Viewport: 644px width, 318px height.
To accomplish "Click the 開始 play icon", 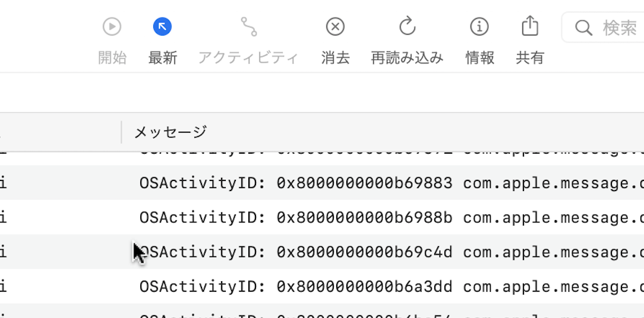I will pos(112,27).
